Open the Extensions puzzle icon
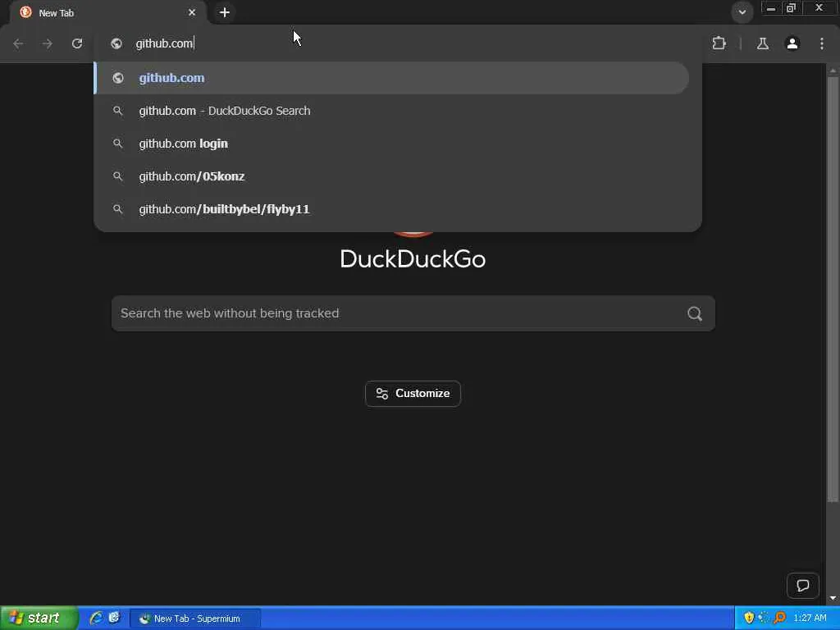This screenshot has width=840, height=630. [x=719, y=43]
